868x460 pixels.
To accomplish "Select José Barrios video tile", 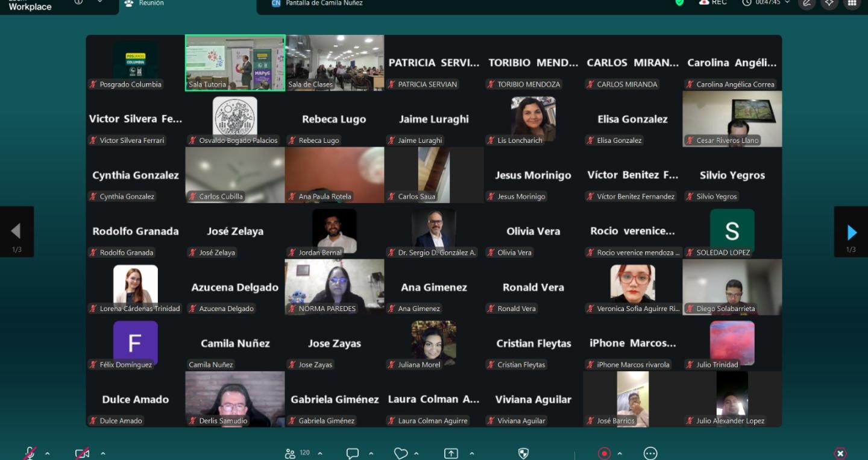I will 633,399.
